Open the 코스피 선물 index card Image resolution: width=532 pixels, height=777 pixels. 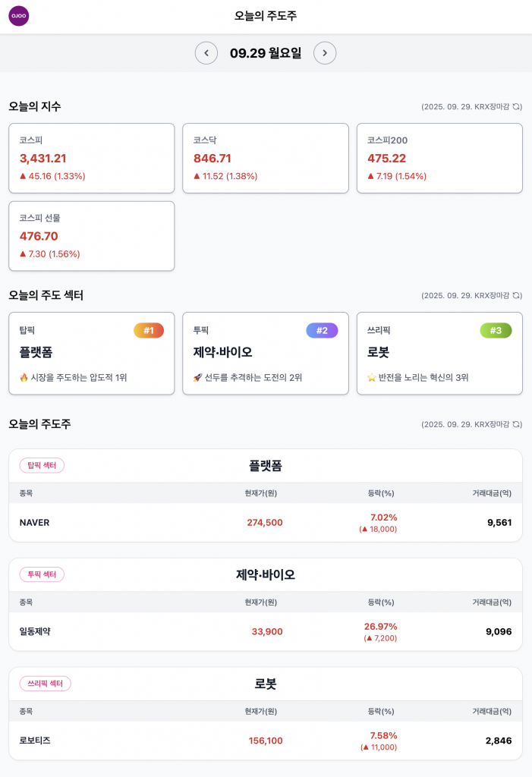(91, 235)
